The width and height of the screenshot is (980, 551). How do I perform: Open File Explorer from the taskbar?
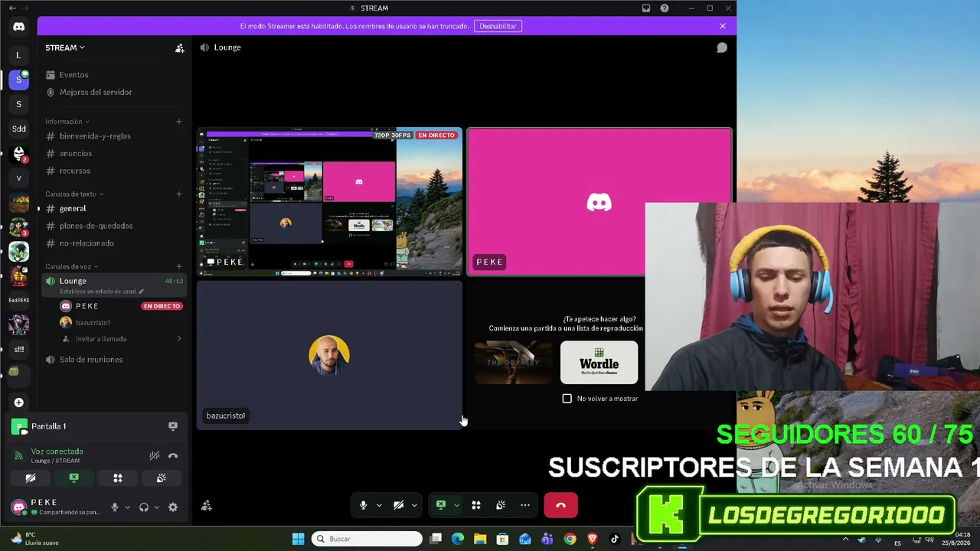pyautogui.click(x=480, y=539)
